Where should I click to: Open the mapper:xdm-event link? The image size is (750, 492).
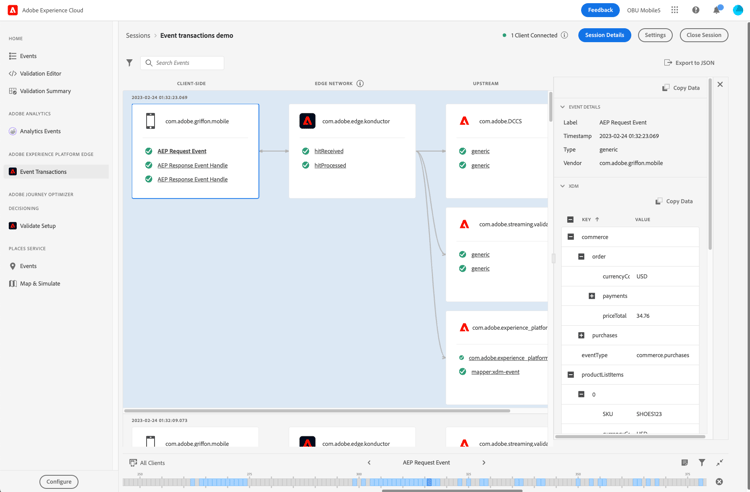(496, 372)
